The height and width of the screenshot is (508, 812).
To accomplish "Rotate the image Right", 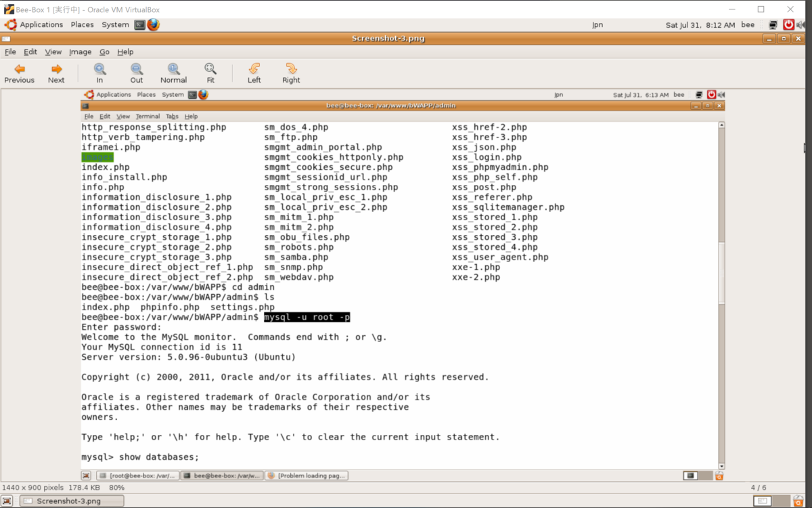I will [291, 73].
